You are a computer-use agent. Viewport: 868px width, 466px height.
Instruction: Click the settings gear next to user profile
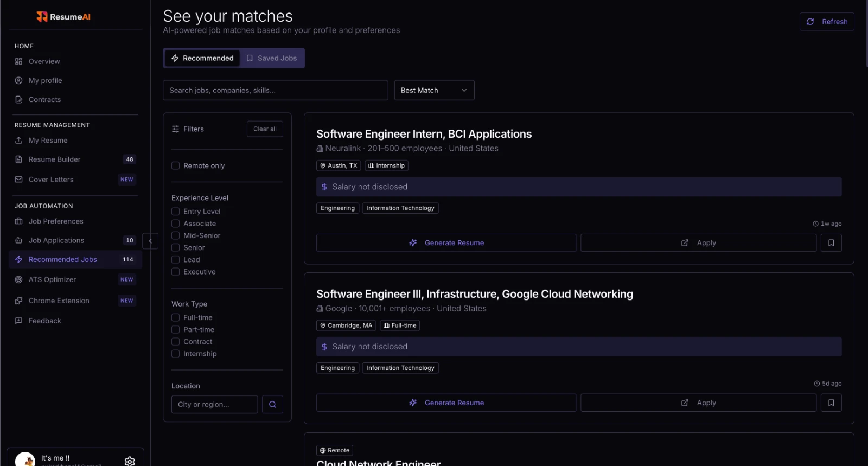click(x=130, y=461)
